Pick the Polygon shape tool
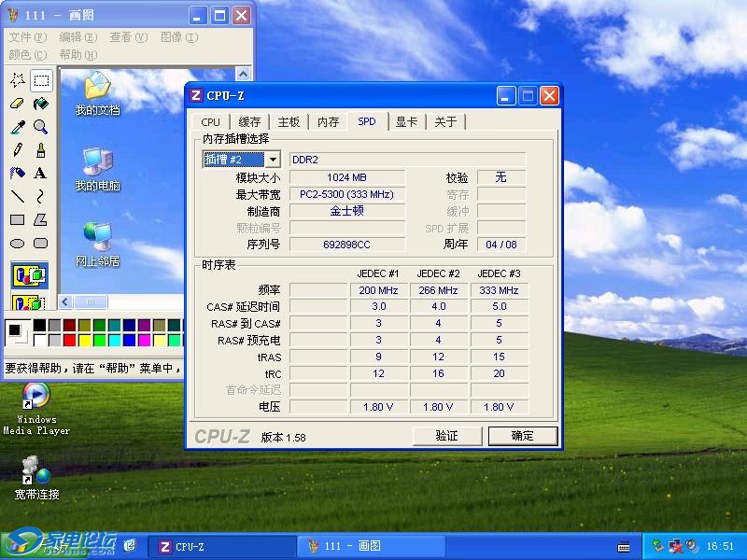 [41, 219]
